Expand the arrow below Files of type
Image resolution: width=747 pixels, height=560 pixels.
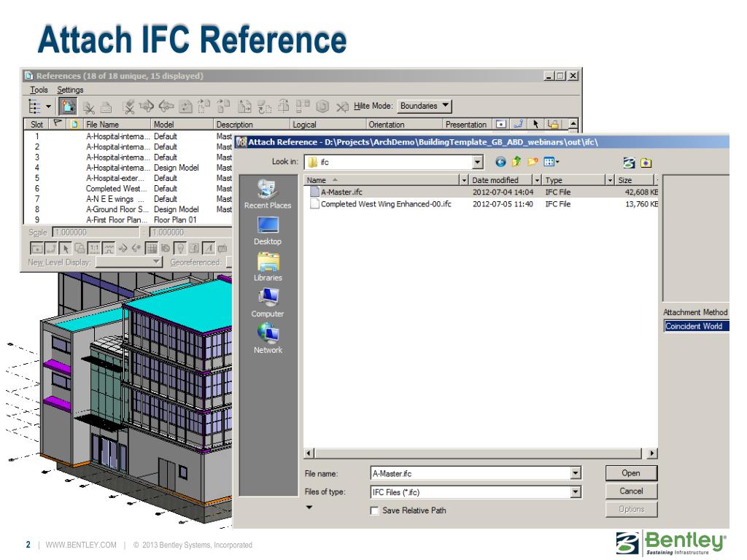tap(309, 507)
